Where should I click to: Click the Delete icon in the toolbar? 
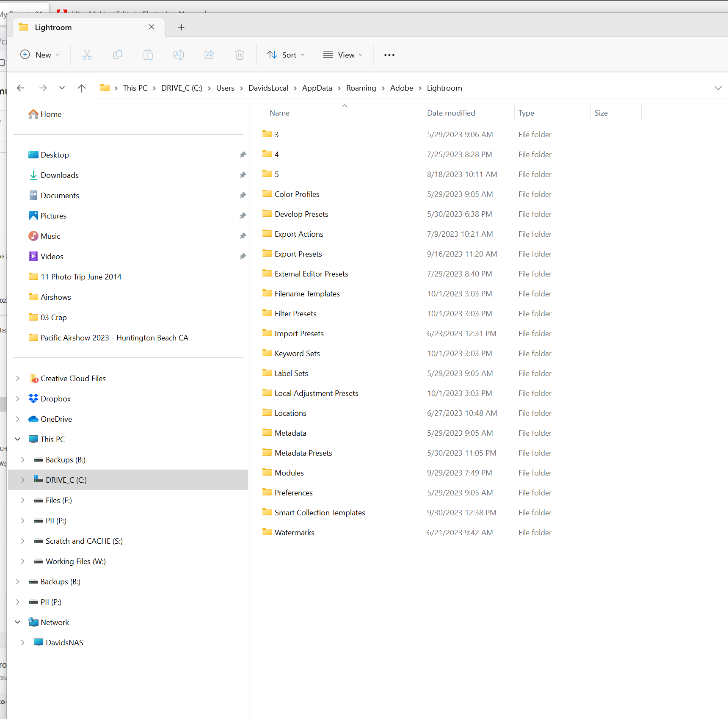click(240, 55)
